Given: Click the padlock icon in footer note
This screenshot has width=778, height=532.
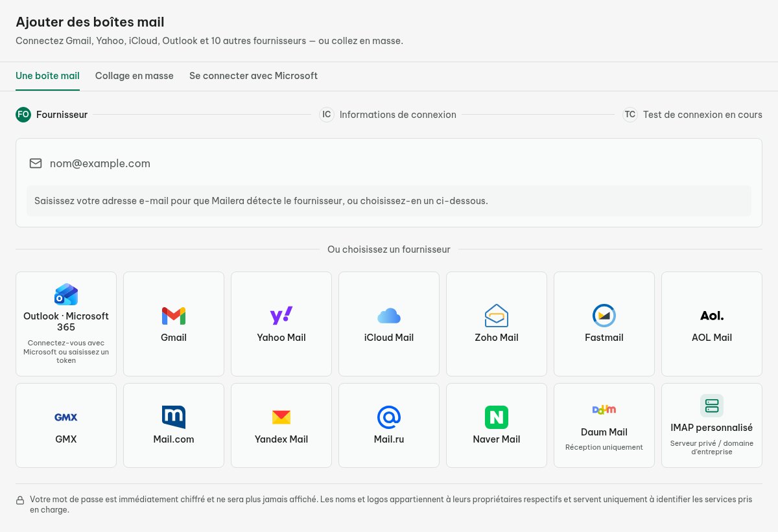Looking at the screenshot, I should [20, 500].
